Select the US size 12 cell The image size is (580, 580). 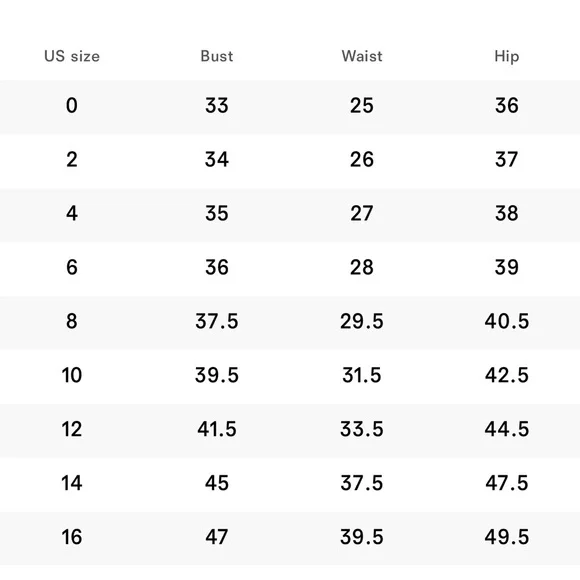tap(72, 429)
